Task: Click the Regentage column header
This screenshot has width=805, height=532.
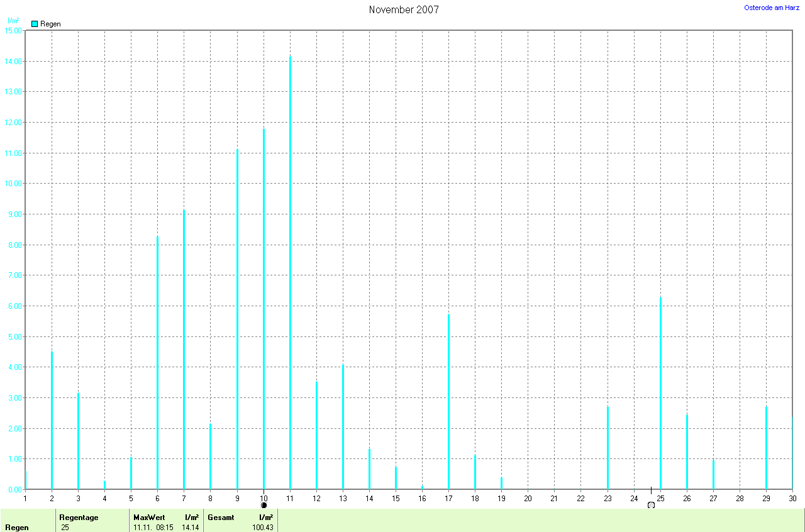Action: pyautogui.click(x=79, y=517)
